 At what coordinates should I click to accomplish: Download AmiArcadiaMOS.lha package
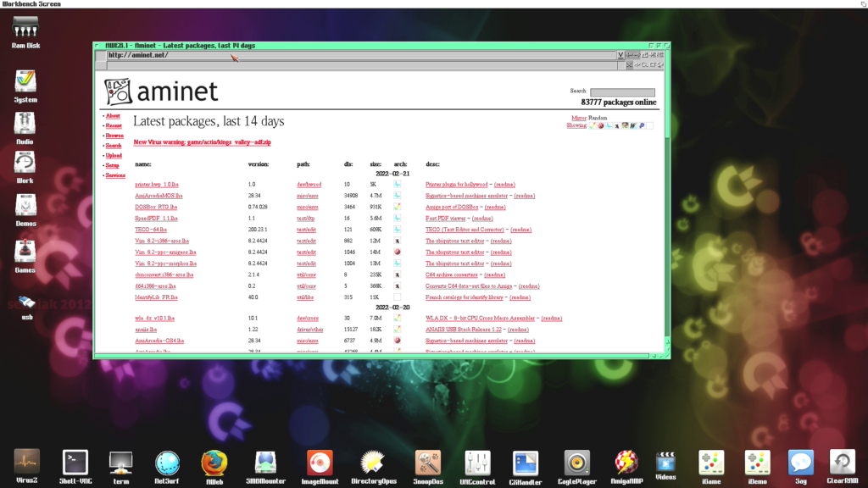click(x=159, y=196)
